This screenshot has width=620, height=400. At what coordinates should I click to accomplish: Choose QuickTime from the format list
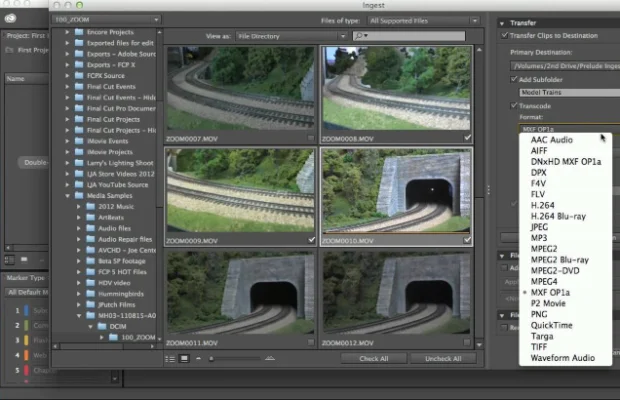[553, 325]
